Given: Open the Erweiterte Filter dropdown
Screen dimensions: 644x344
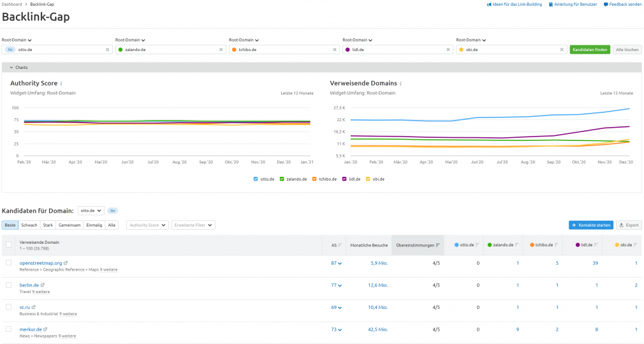Looking at the screenshot, I should (x=193, y=225).
